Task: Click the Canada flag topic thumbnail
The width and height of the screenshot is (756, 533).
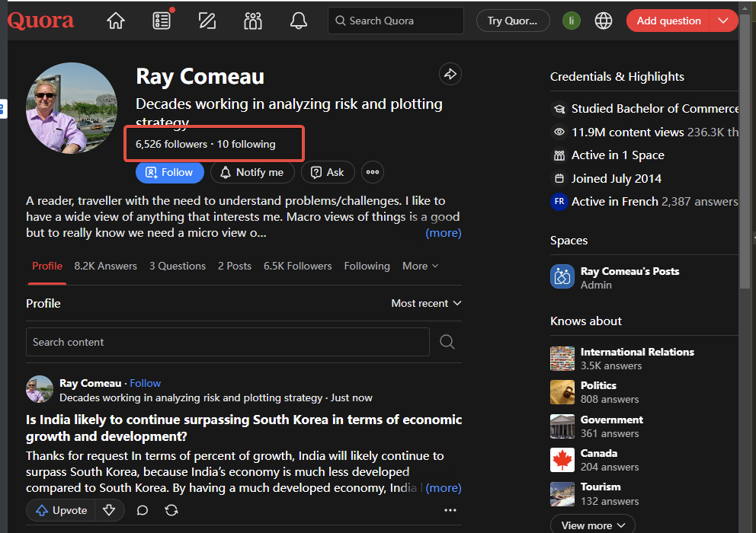Action: coord(562,460)
